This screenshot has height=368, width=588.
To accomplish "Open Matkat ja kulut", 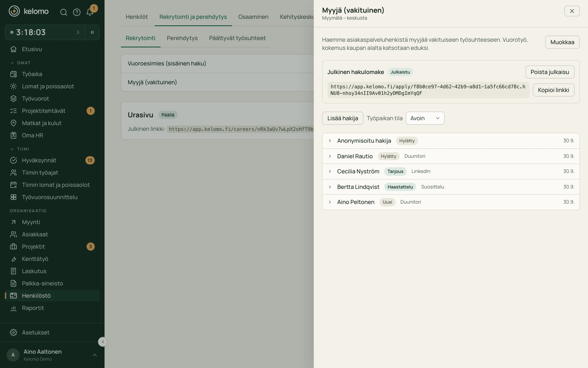I will [52, 123].
